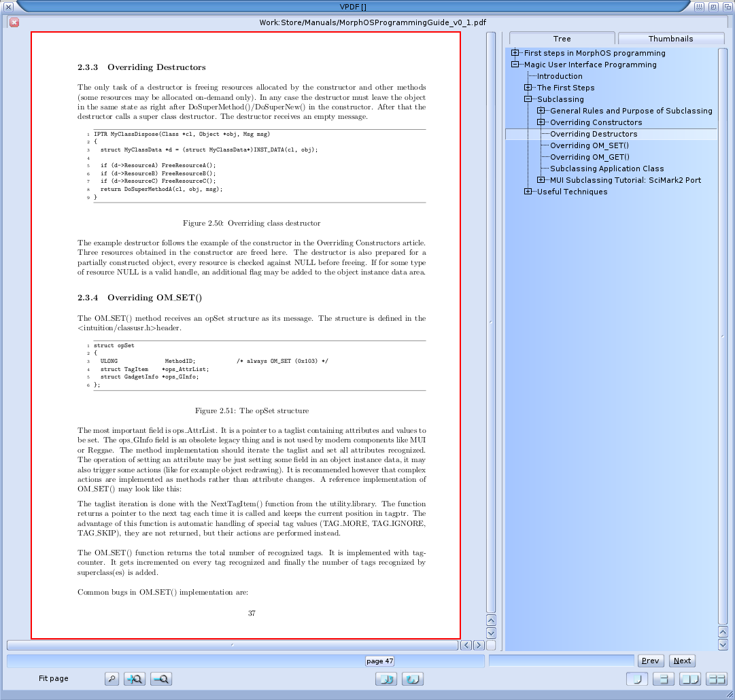Select General Rules and Purpose of Subclassing
This screenshot has height=700, width=735.
pyautogui.click(x=631, y=111)
